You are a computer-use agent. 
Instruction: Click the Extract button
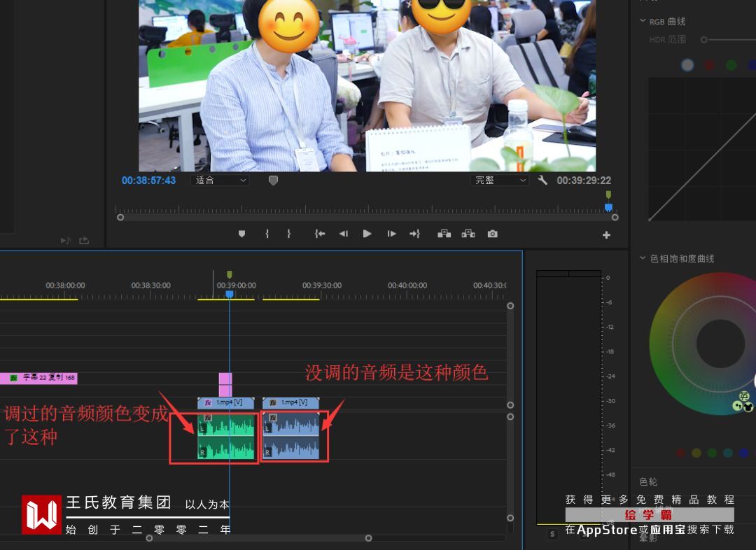468,234
